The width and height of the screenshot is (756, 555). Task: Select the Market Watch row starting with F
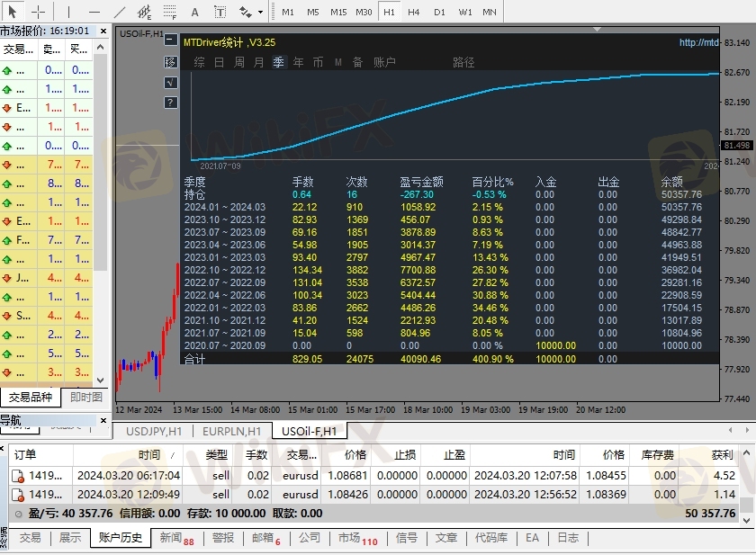click(46, 240)
